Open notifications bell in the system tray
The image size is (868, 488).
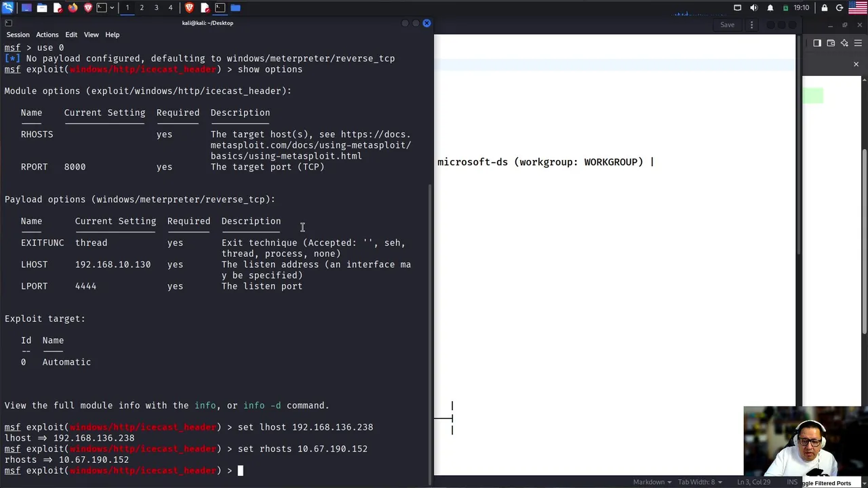click(770, 7)
